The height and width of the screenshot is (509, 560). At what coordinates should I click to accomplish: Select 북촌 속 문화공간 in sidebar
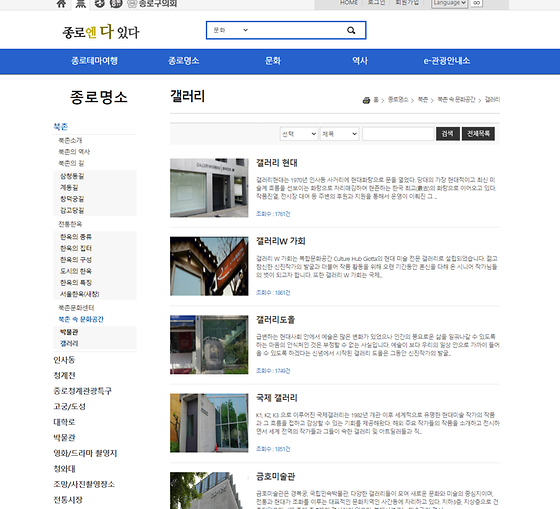point(81,319)
